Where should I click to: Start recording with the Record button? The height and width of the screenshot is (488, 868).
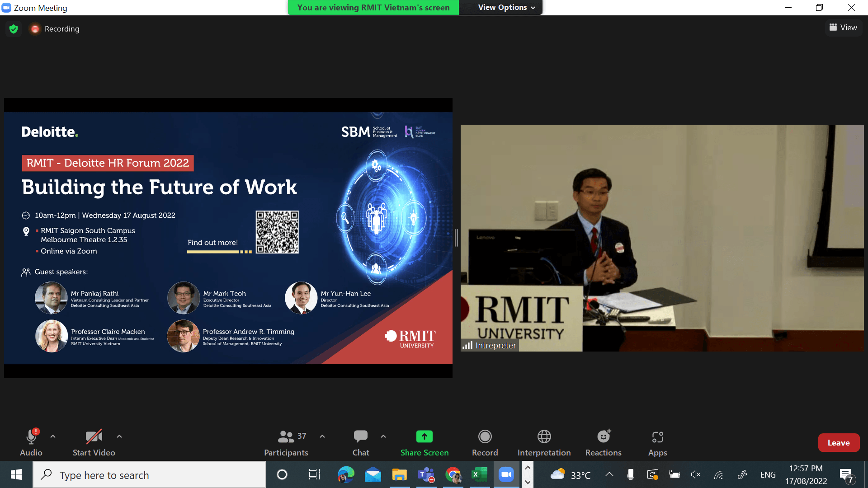[x=485, y=442]
